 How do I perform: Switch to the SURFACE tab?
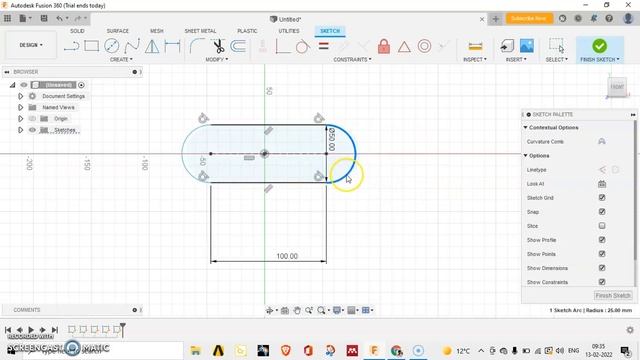click(x=118, y=31)
